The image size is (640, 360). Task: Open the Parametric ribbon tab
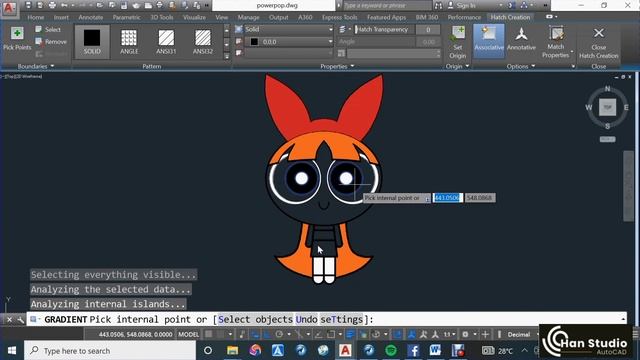[x=126, y=17]
